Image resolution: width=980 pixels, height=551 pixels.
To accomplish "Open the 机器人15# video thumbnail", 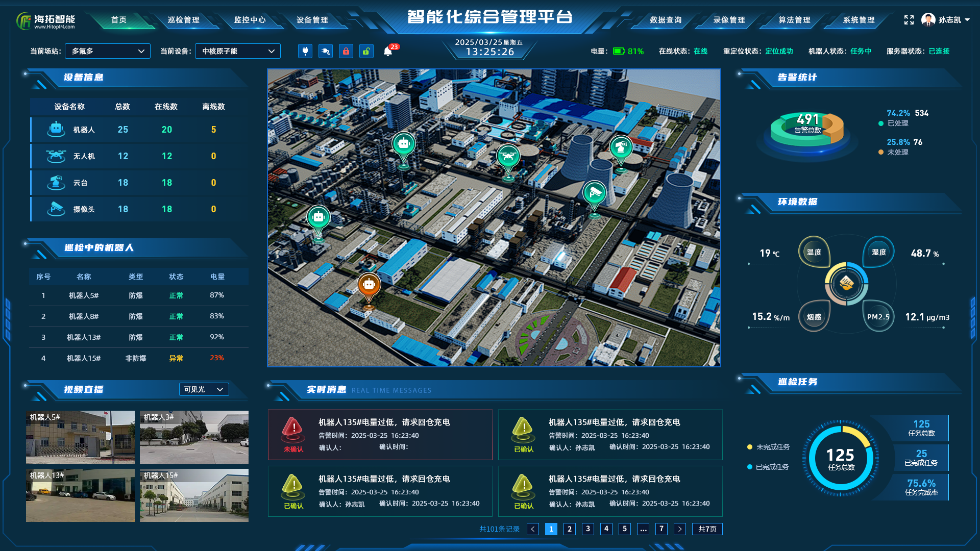I will (194, 495).
